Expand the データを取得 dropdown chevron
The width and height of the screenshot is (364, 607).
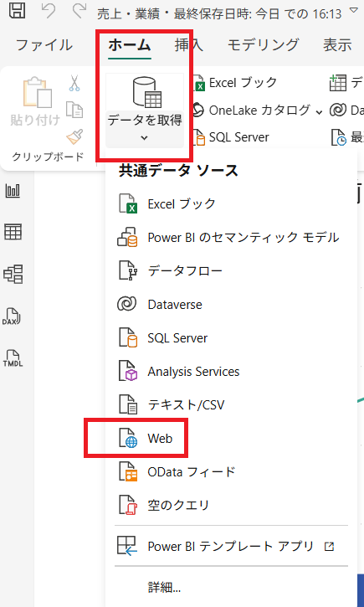coord(144,138)
